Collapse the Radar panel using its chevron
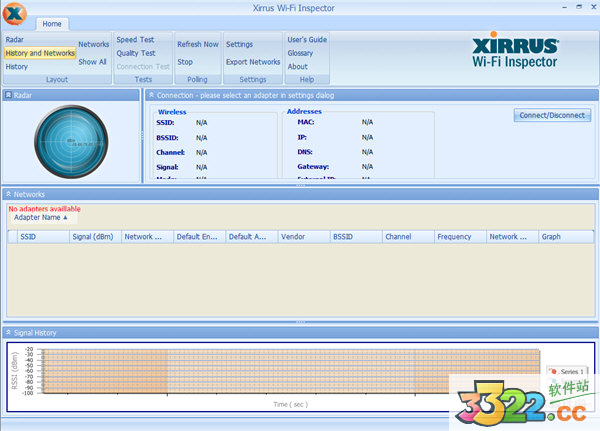 [9, 95]
